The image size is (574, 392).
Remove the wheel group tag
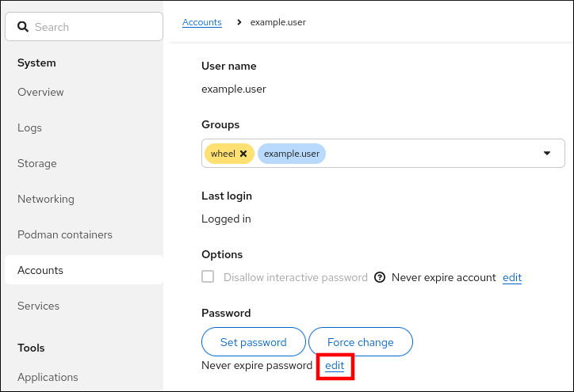pyautogui.click(x=243, y=154)
